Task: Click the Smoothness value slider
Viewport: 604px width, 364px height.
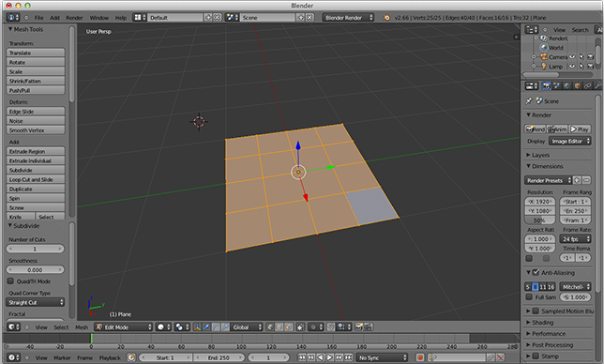Action: click(35, 270)
